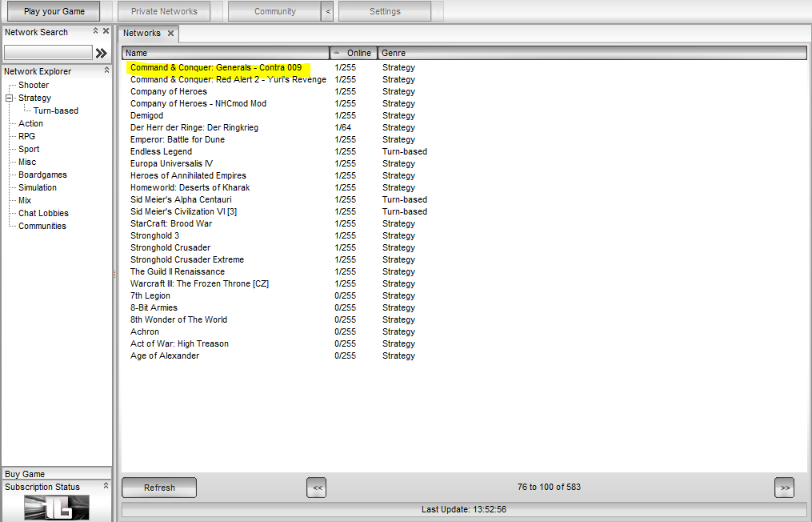Image resolution: width=812 pixels, height=522 pixels.
Task: Click the arrow button beside Community
Action: point(327,11)
